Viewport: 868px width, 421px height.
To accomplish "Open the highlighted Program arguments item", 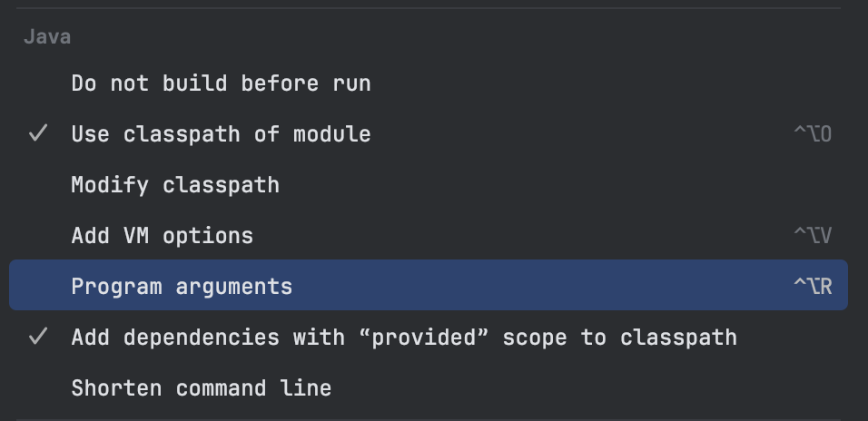I will [182, 287].
